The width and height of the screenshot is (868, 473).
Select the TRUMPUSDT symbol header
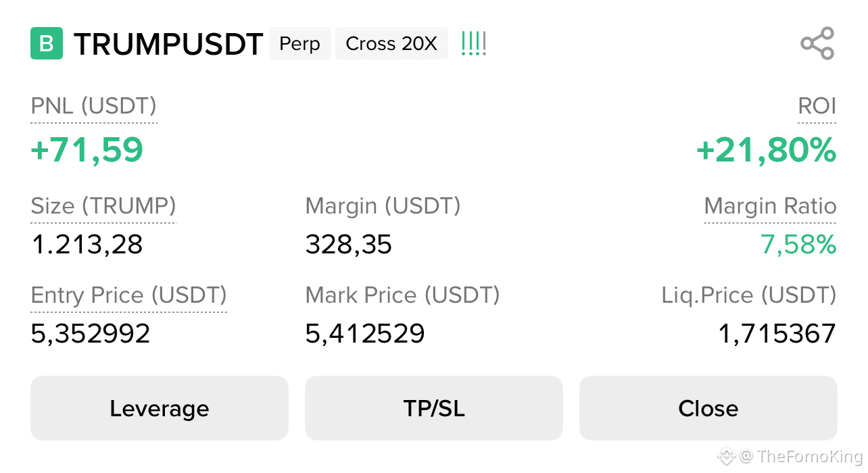[x=169, y=43]
